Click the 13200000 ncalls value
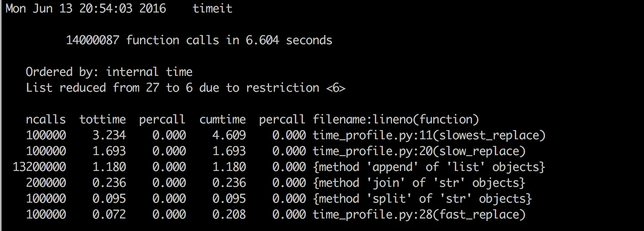This screenshot has width=644, height=231. [39, 167]
